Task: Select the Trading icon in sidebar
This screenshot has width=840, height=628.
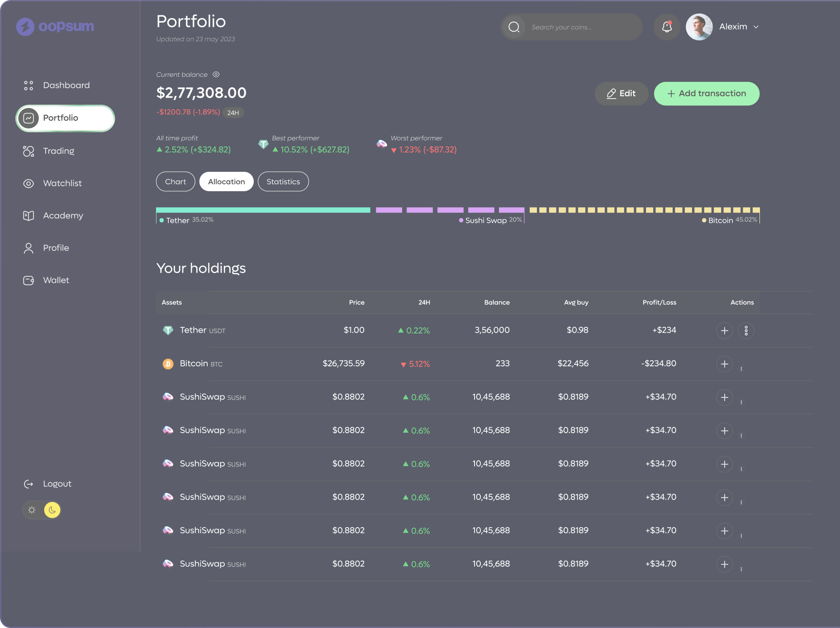Action: (28, 151)
